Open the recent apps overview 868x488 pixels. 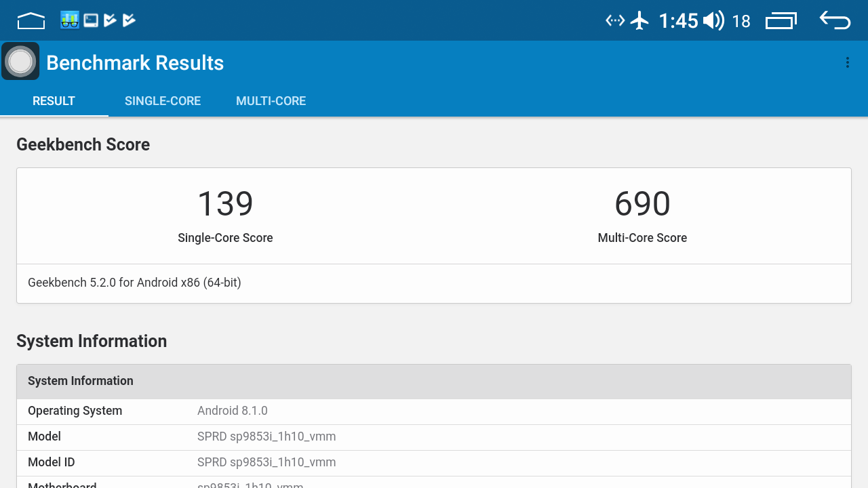click(781, 21)
